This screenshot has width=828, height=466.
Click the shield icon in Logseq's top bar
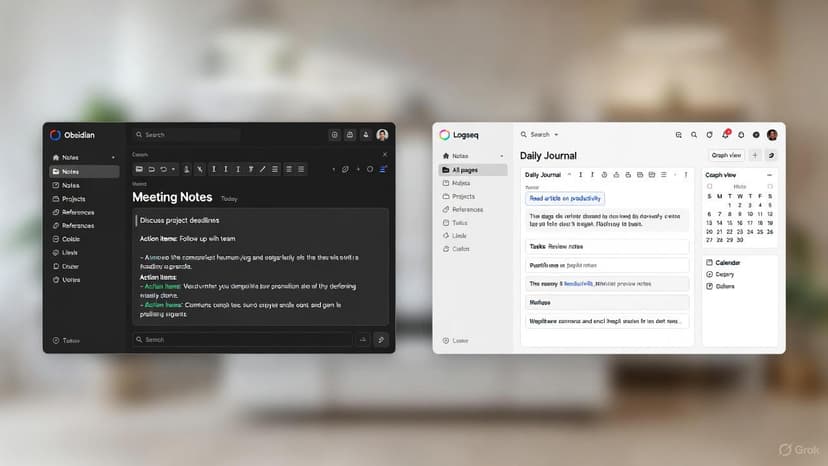pos(709,135)
